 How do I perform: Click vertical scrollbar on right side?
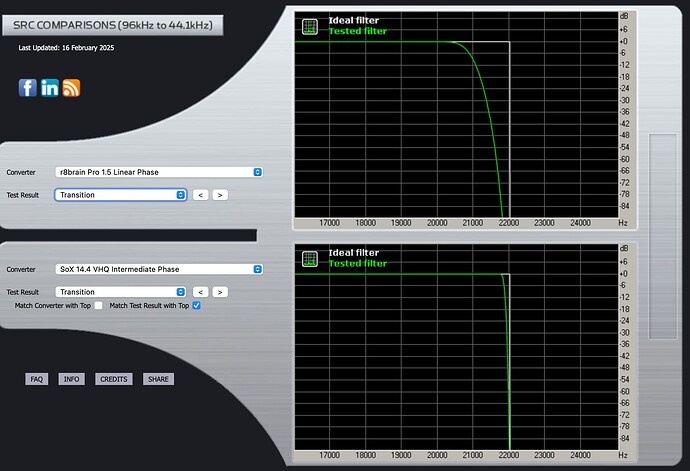pos(663,236)
